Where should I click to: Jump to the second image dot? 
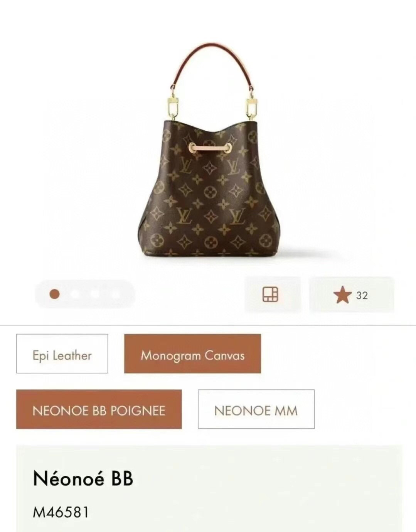tap(75, 294)
